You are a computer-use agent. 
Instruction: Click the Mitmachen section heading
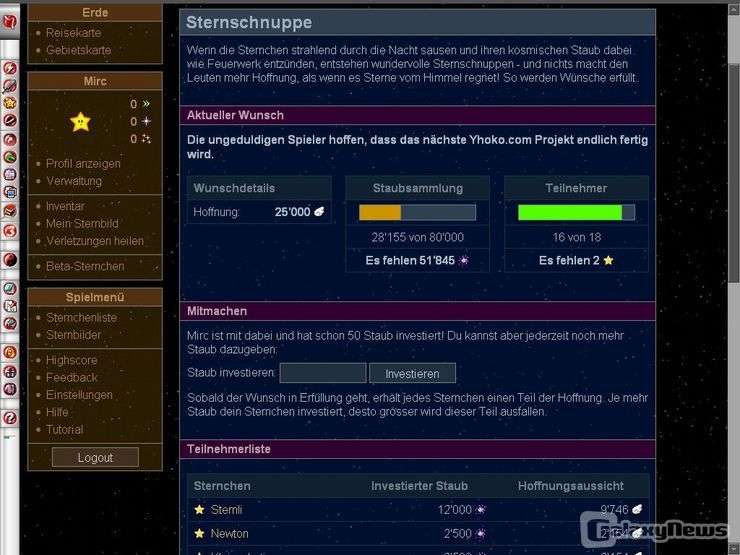coord(217,311)
